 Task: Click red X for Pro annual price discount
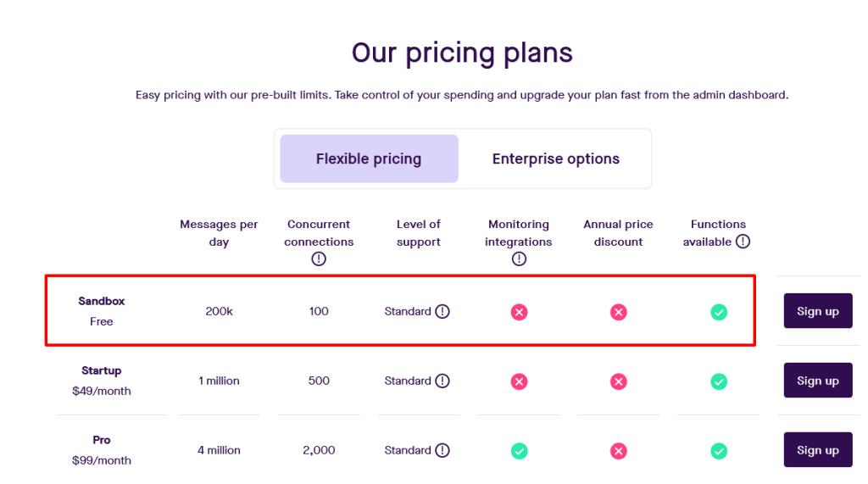(619, 451)
